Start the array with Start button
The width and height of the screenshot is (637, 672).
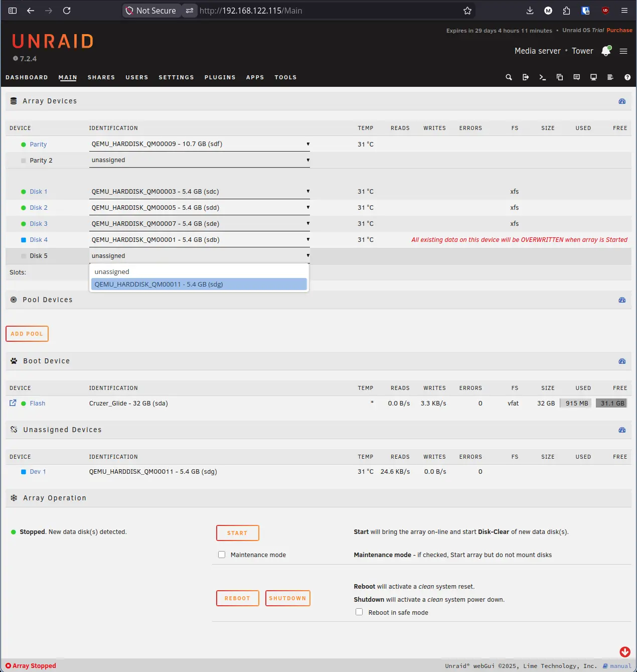coord(238,533)
